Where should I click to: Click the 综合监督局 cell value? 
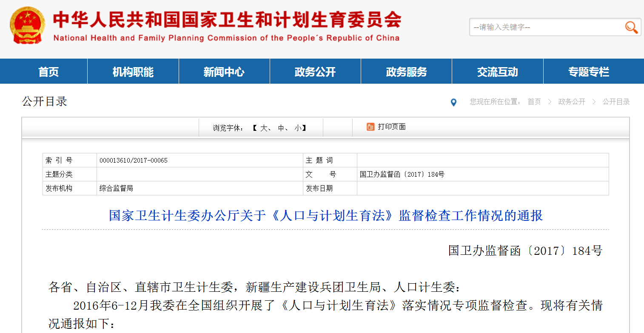(x=116, y=188)
